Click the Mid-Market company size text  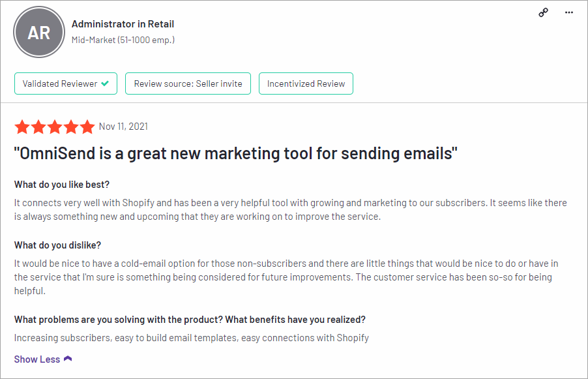123,40
